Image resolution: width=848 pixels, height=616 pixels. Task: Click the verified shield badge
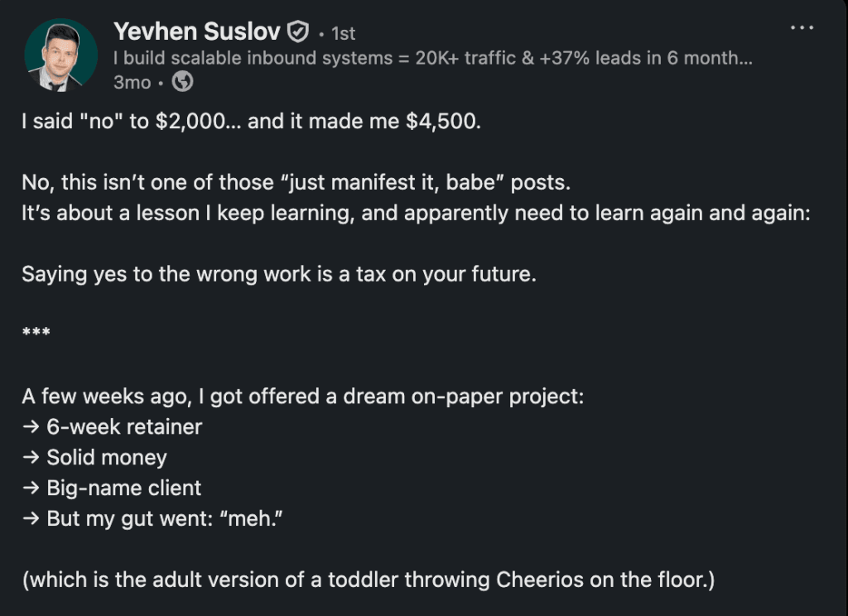coord(297,31)
